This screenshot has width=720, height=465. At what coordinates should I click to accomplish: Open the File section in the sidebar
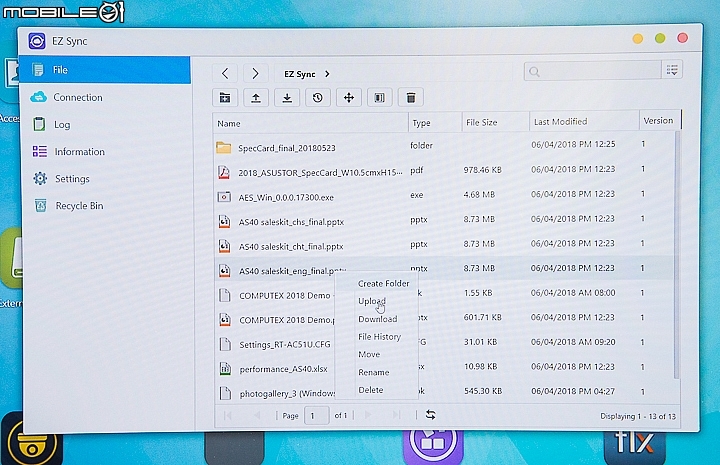[x=105, y=70]
